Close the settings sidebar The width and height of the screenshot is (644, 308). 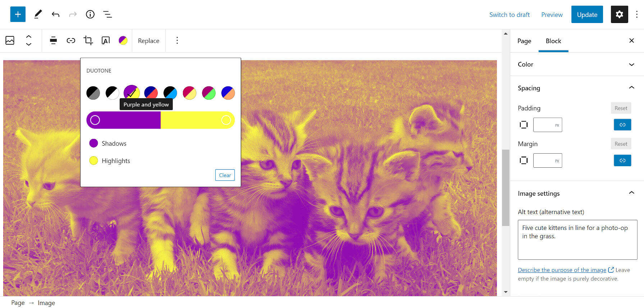pyautogui.click(x=631, y=41)
